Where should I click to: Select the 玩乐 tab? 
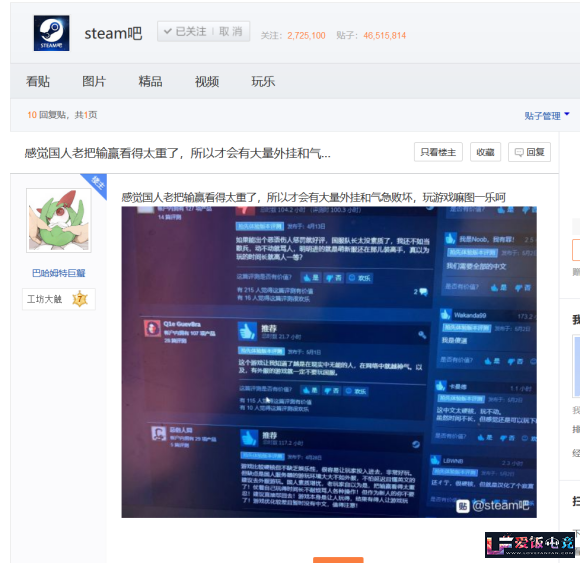click(x=263, y=81)
